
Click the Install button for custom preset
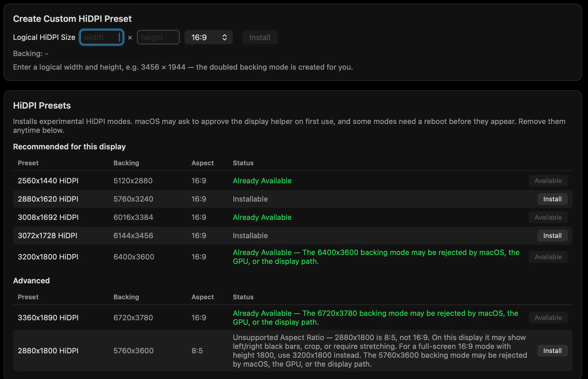[x=260, y=37]
